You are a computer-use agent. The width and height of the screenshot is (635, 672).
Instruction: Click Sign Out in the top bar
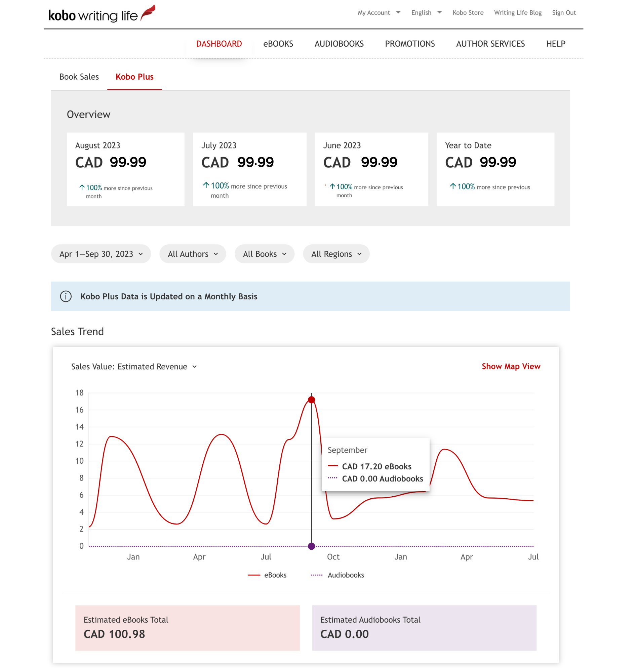pyautogui.click(x=564, y=12)
